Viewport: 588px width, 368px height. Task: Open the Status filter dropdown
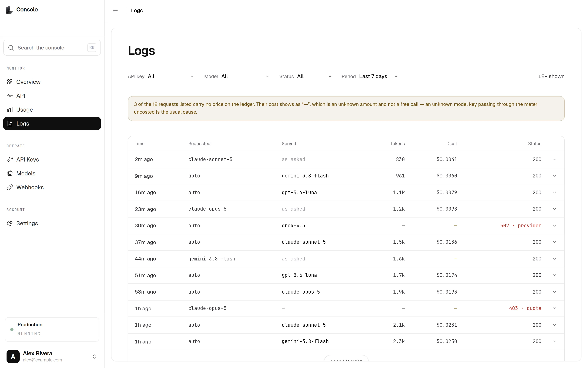coord(306,76)
